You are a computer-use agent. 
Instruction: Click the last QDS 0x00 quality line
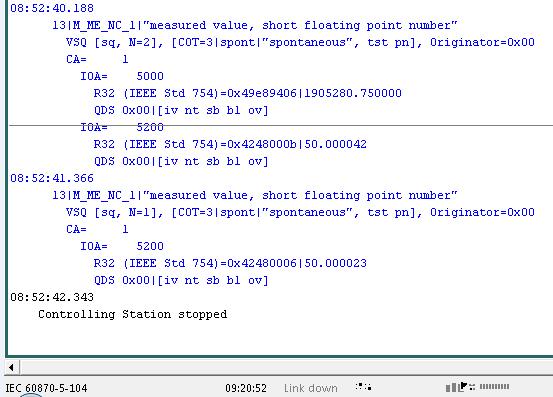click(x=181, y=281)
